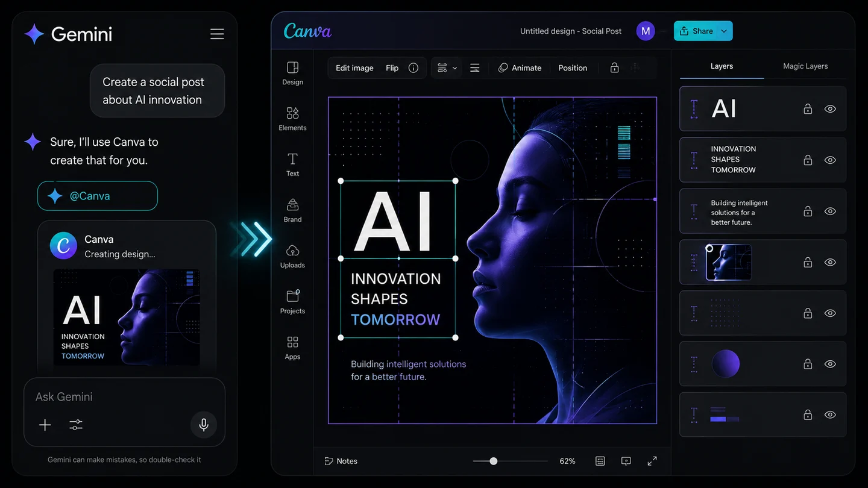Open the grid view icon in bottom bar
The height and width of the screenshot is (488, 868).
pyautogui.click(x=600, y=461)
